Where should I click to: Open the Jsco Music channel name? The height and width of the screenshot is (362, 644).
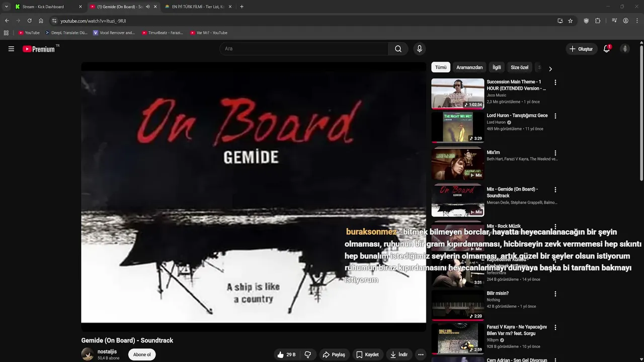pyautogui.click(x=497, y=95)
